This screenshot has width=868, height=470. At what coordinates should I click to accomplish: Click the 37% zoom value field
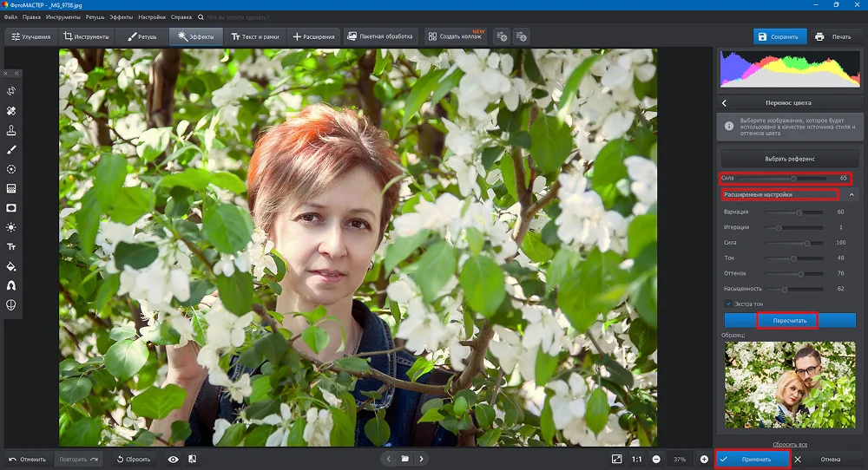pyautogui.click(x=680, y=459)
